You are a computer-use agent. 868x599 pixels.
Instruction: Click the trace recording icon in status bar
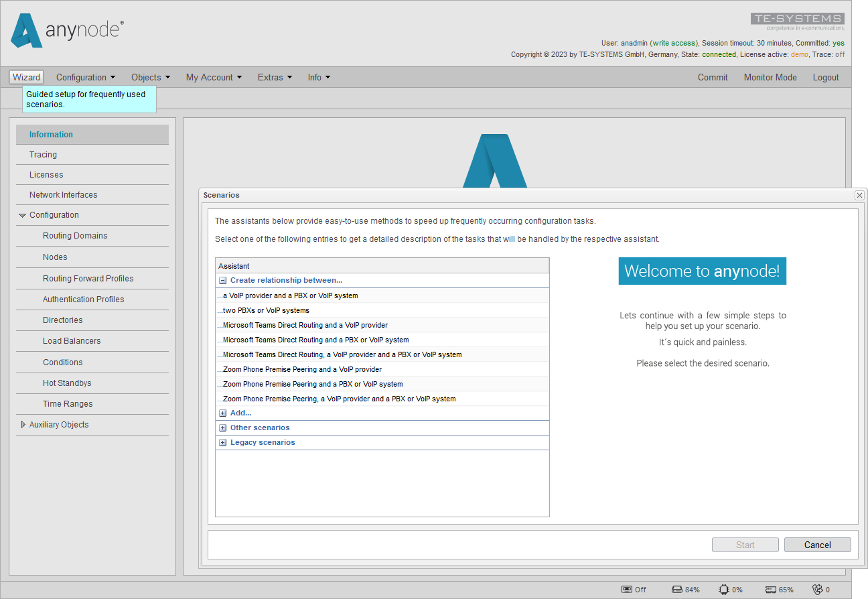[626, 590]
